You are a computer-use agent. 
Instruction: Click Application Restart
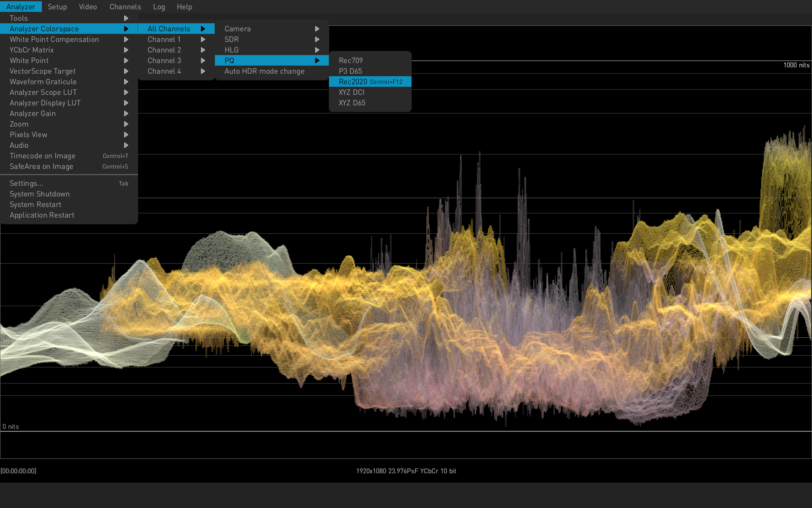click(x=42, y=215)
